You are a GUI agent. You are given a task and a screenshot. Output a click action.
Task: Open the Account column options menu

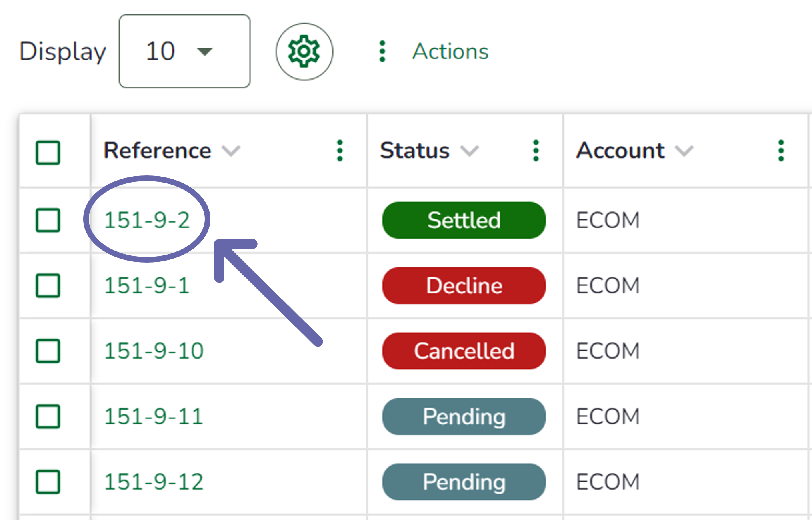(781, 151)
